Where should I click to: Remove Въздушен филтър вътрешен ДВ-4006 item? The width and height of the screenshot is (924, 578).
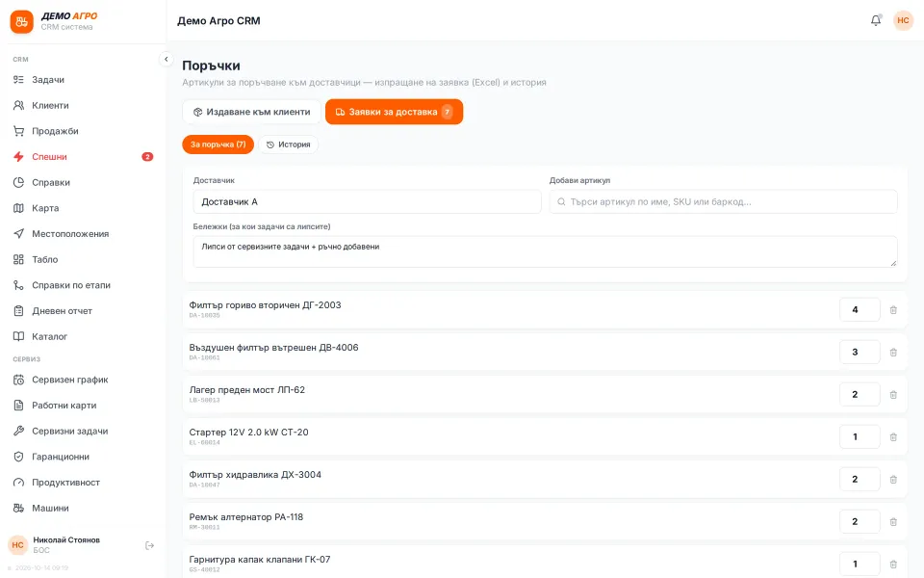(x=893, y=353)
